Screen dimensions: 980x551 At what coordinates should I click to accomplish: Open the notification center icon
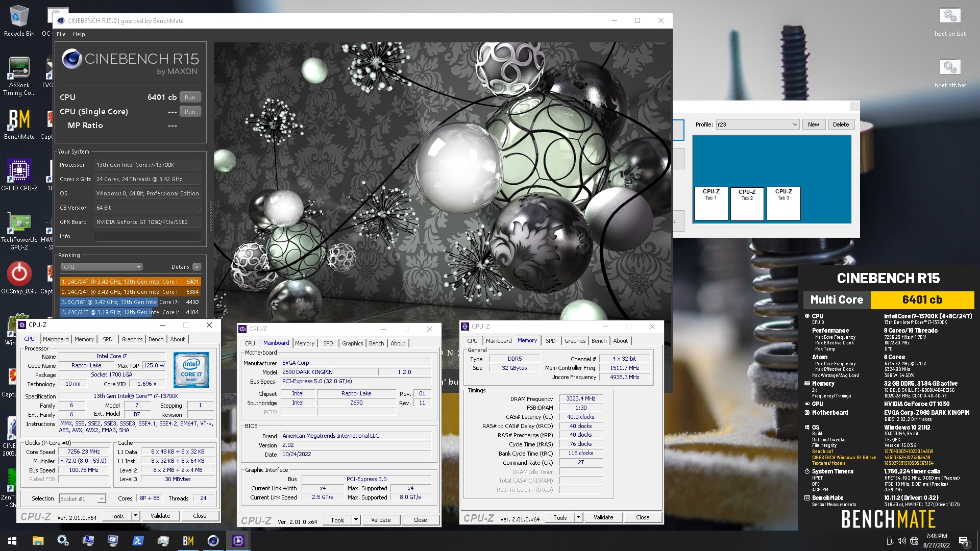click(964, 541)
